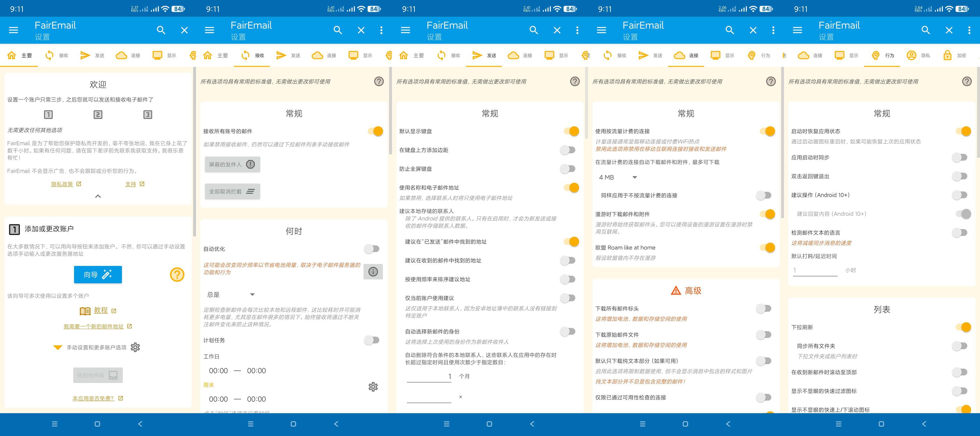This screenshot has height=436, width=980.
Task: Open the info icon next to 自动优化 description
Action: 373,271
